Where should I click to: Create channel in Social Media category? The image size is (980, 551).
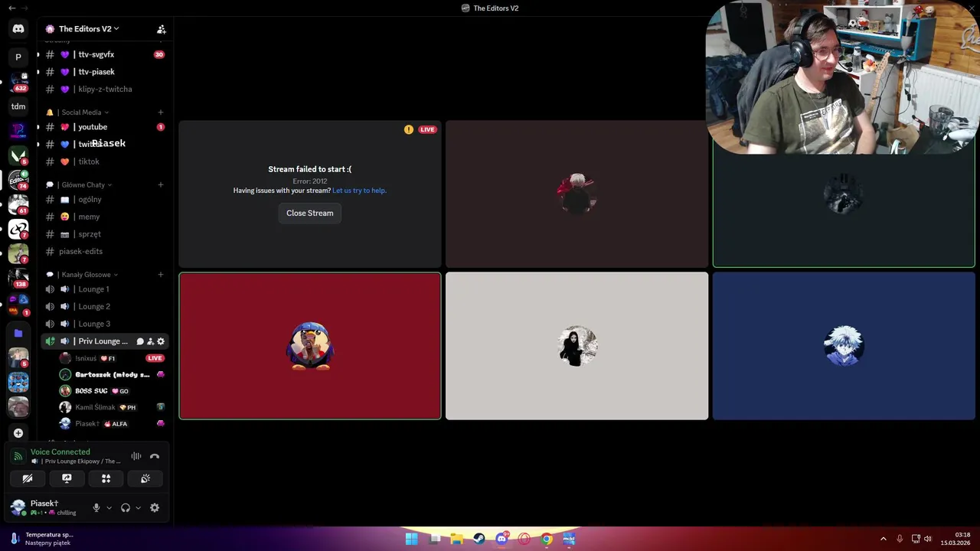(161, 112)
